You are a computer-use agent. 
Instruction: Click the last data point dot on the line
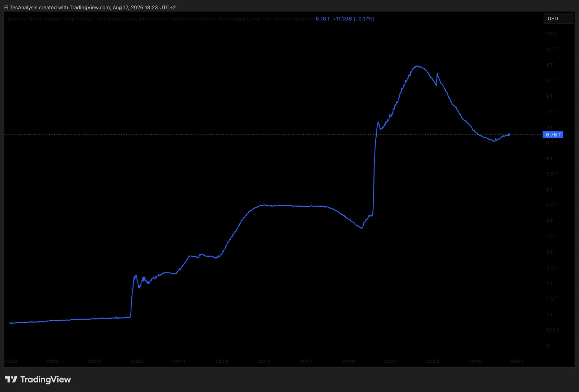pos(509,135)
